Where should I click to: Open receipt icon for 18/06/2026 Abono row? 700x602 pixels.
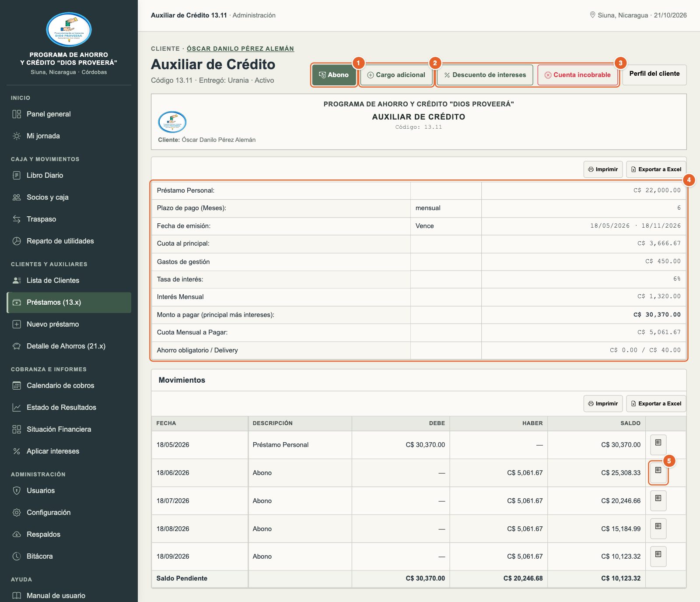[x=658, y=472]
